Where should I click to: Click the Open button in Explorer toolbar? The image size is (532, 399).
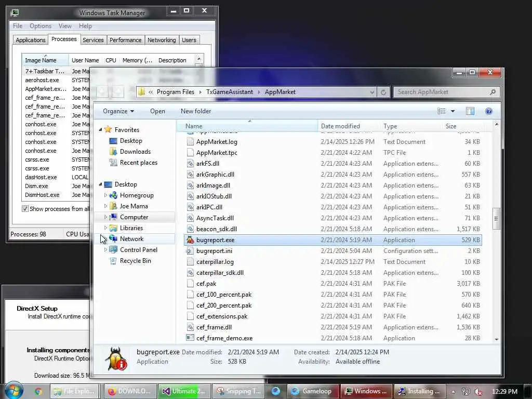[x=158, y=111]
